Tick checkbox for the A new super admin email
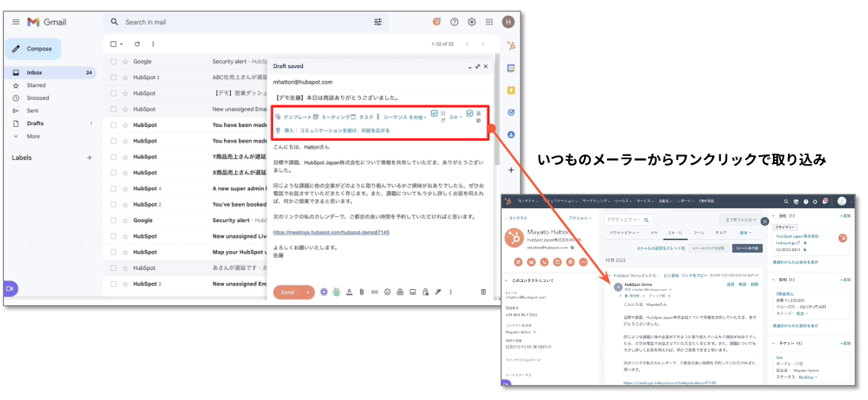Viewport: 868px width, 400px height. [113, 189]
